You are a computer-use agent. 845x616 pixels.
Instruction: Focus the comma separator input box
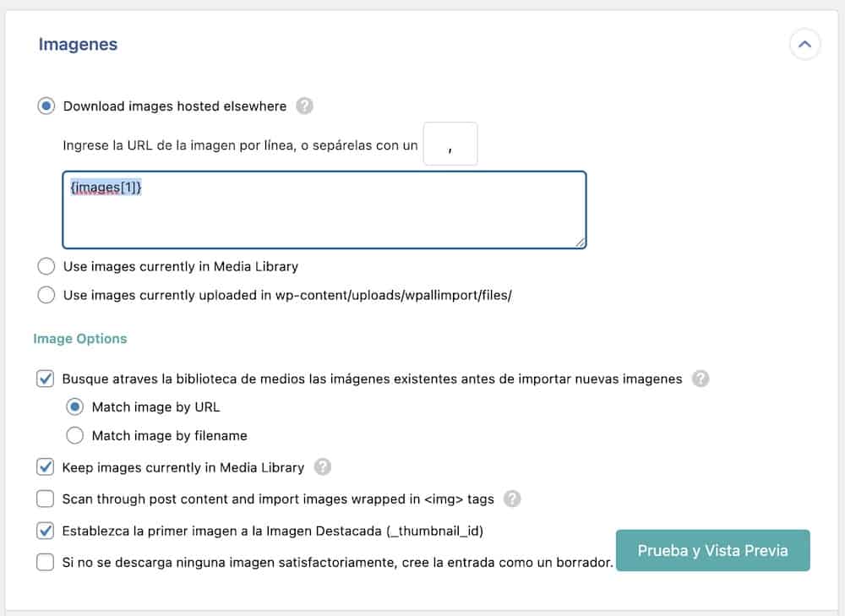pyautogui.click(x=450, y=144)
